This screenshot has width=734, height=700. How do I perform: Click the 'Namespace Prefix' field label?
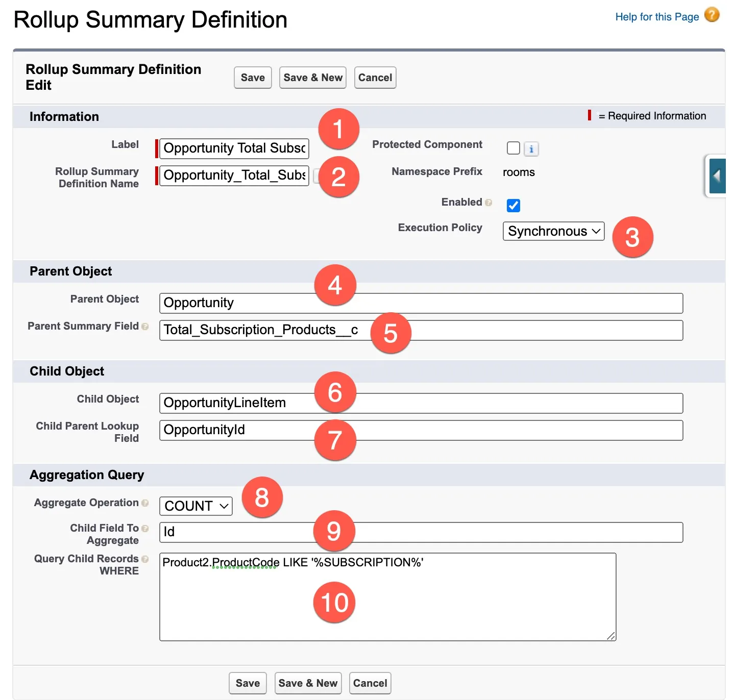coord(437,171)
